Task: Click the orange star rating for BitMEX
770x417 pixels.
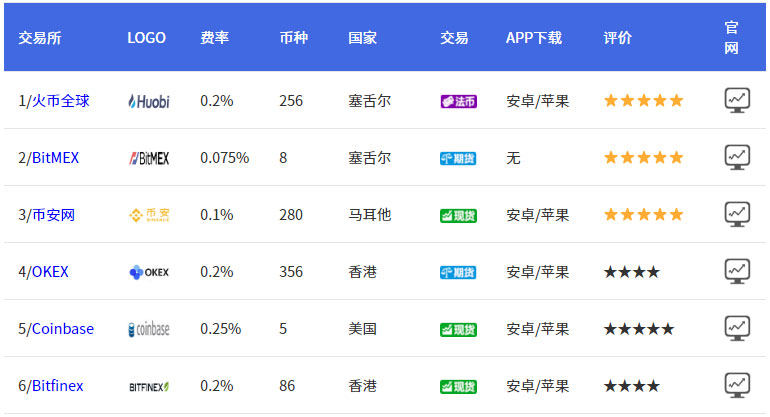Action: [644, 158]
